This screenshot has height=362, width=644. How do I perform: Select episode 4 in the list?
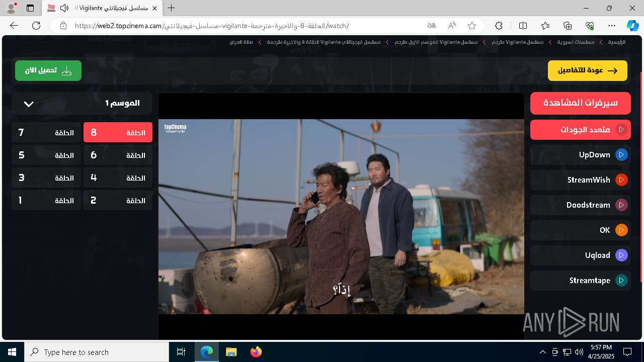118,178
